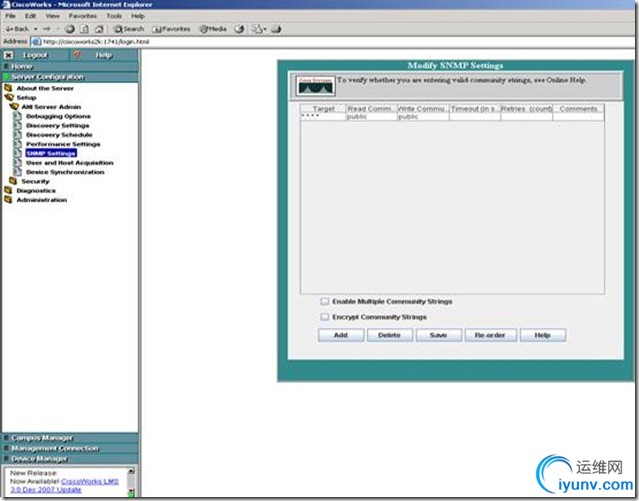Image resolution: width=639 pixels, height=501 pixels.
Task: Select Performance Settings in tree
Action: [63, 144]
